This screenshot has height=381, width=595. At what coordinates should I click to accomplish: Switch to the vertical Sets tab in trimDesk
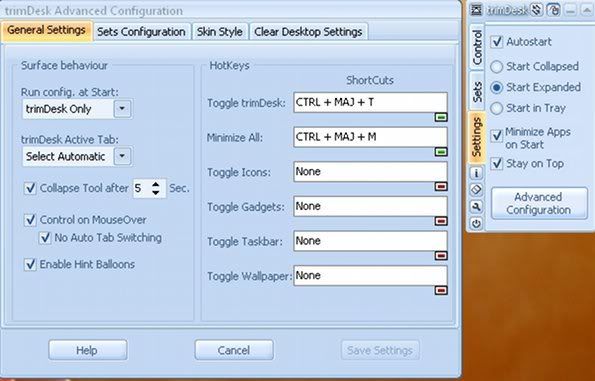[x=477, y=92]
